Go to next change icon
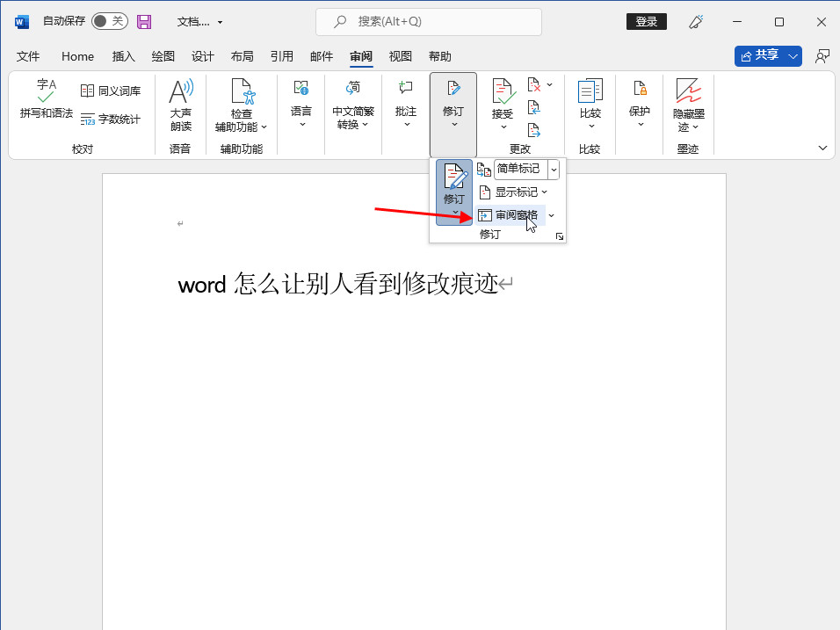Viewport: 840px width, 630px height. [x=534, y=130]
